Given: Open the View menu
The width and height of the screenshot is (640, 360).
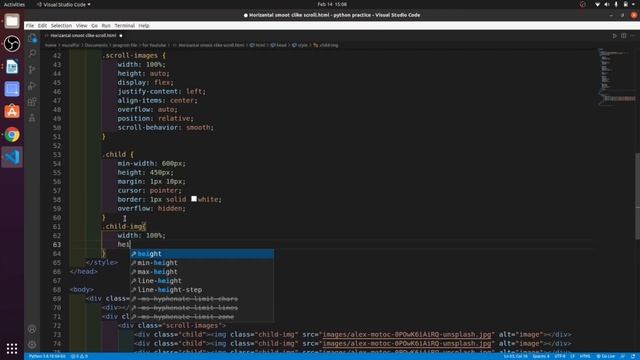Looking at the screenshot, I should click(x=81, y=26).
